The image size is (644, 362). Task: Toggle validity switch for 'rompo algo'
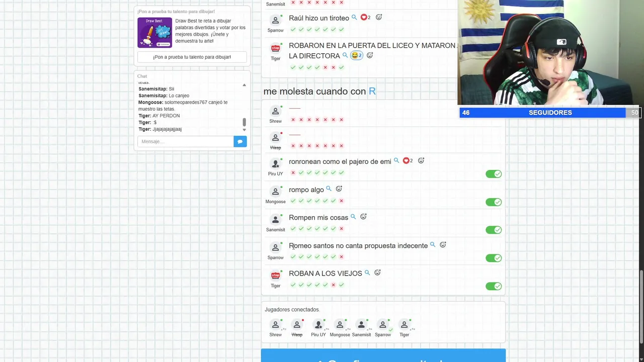coord(494,202)
